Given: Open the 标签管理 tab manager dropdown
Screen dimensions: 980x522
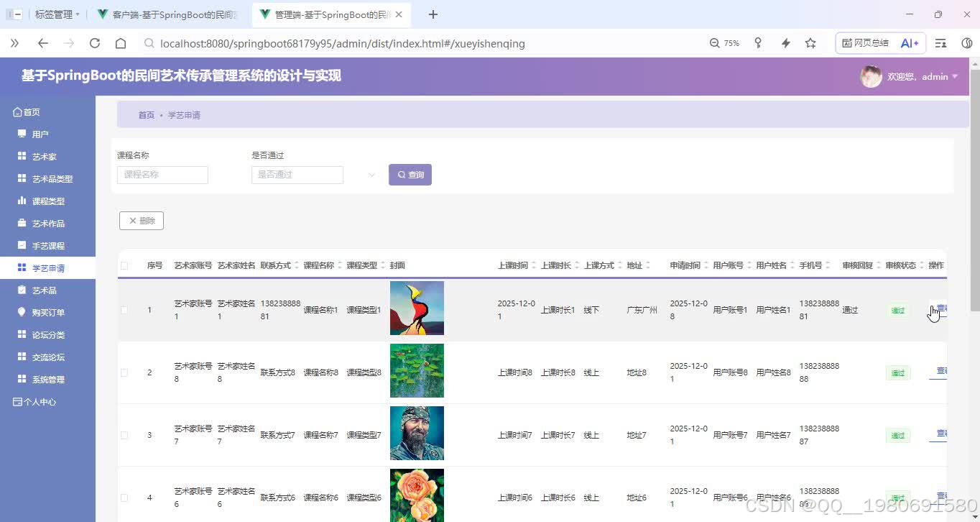Looking at the screenshot, I should [x=57, y=14].
